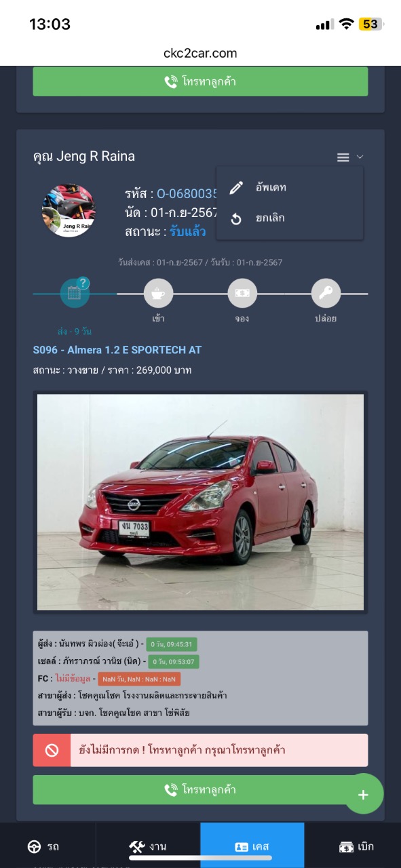The width and height of the screenshot is (401, 868).
Task: Tap the green floating plus button
Action: (x=363, y=794)
